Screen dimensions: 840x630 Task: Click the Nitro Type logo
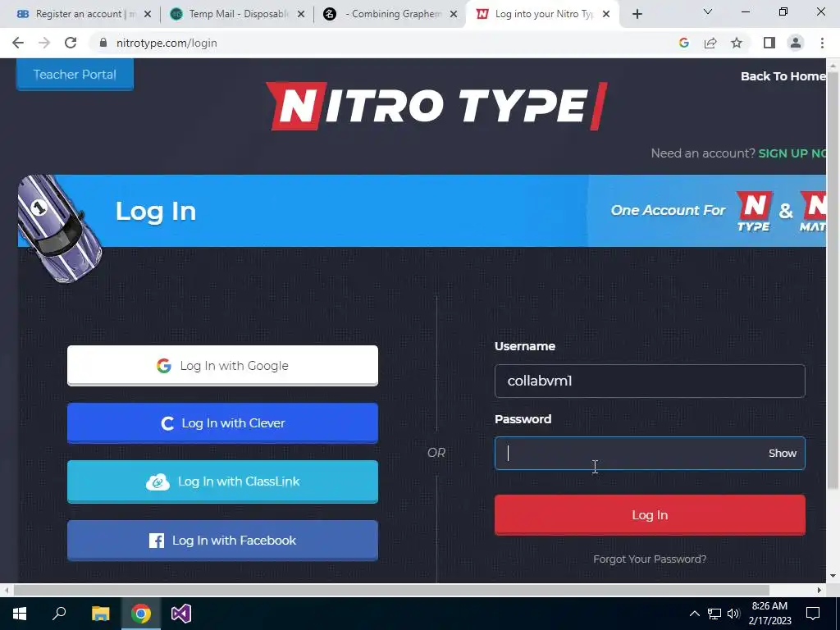click(436, 106)
